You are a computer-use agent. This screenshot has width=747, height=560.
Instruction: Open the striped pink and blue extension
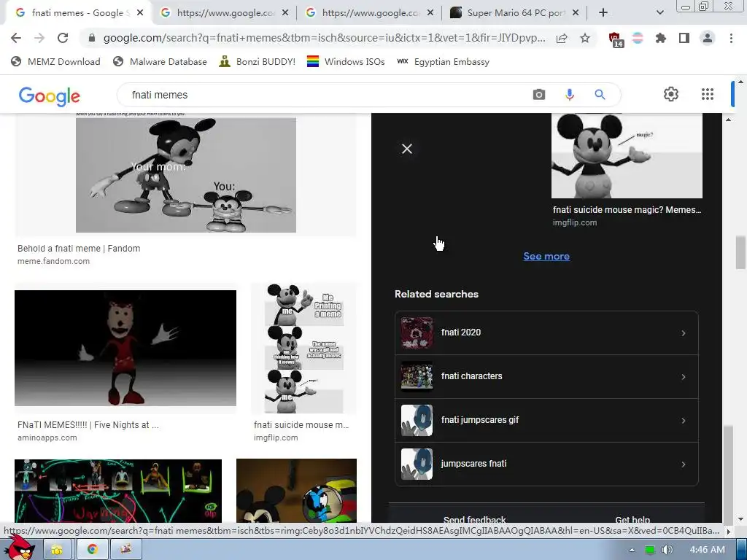coord(638,38)
